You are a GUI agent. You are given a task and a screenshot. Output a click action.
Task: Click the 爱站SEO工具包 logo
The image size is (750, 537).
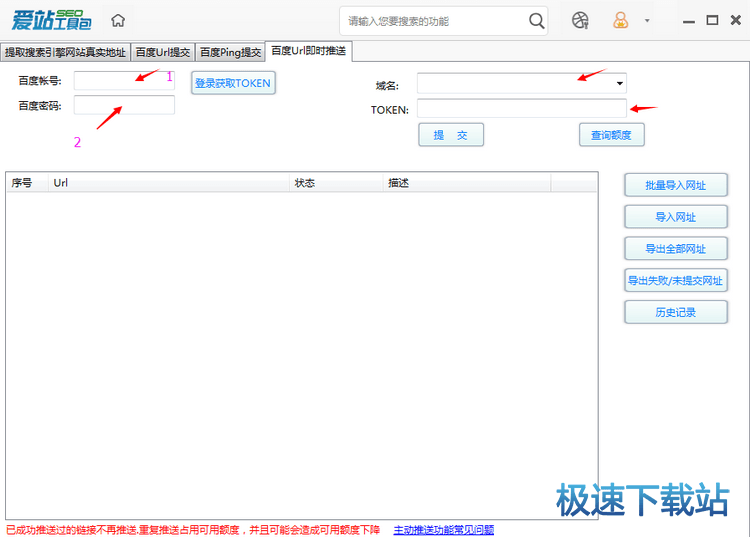(x=52, y=20)
